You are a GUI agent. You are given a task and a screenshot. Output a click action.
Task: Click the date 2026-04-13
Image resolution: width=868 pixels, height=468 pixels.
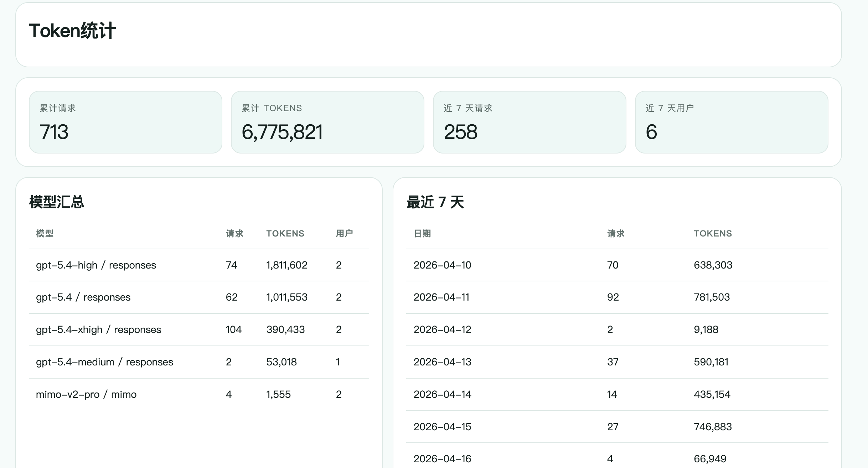point(442,362)
